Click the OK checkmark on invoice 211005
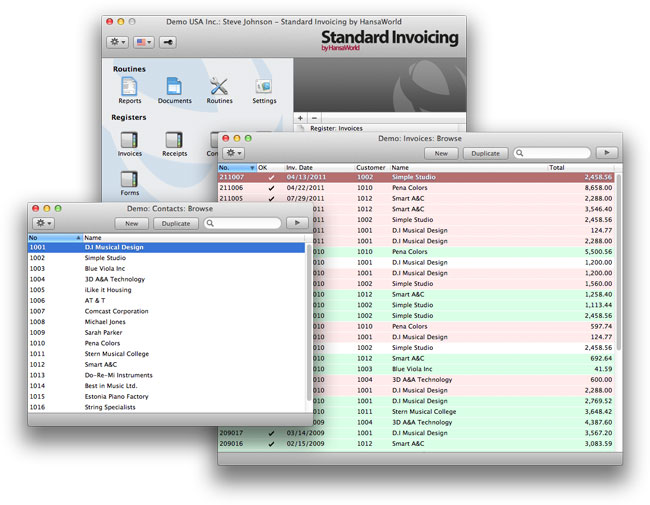The width and height of the screenshot is (650, 505). 271,199
